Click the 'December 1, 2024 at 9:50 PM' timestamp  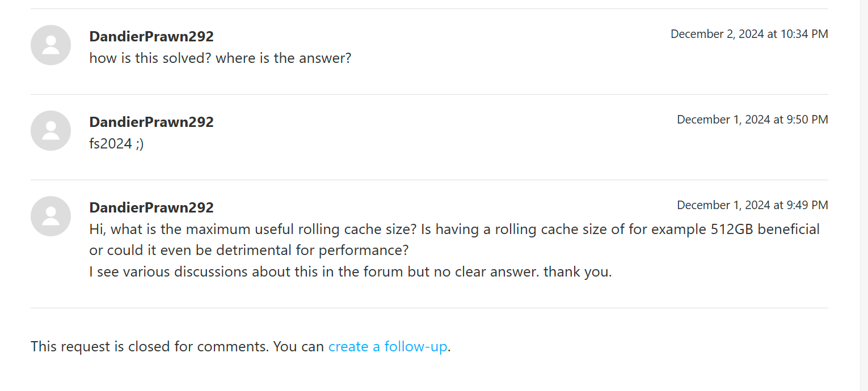(752, 120)
